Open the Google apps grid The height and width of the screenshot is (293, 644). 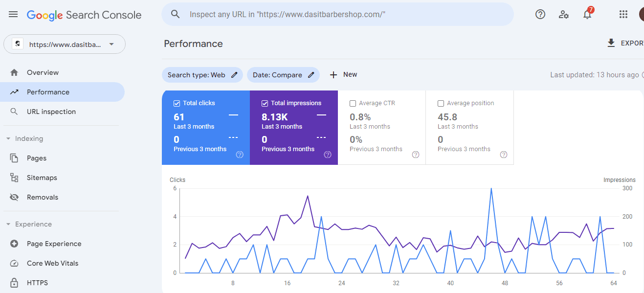tap(623, 14)
